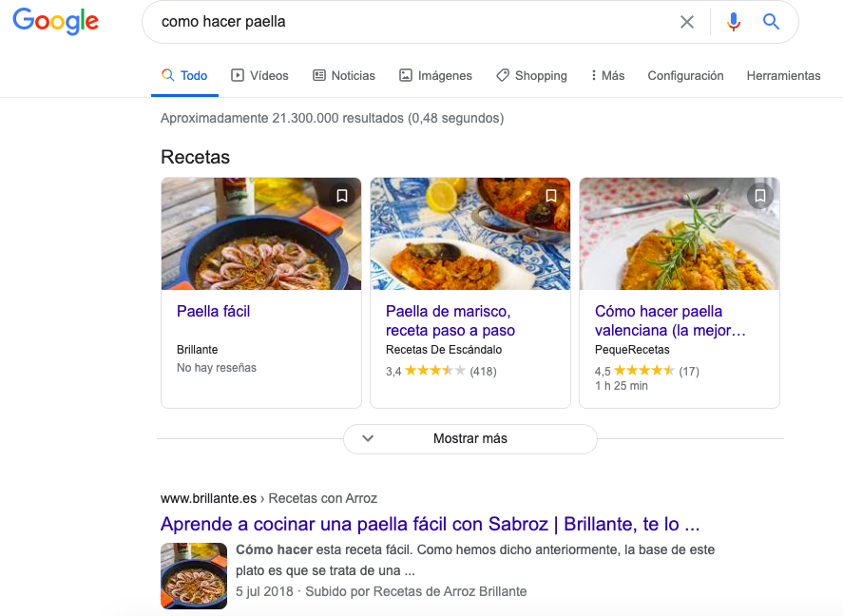Bookmark the paella valenciana recipe card

759,196
